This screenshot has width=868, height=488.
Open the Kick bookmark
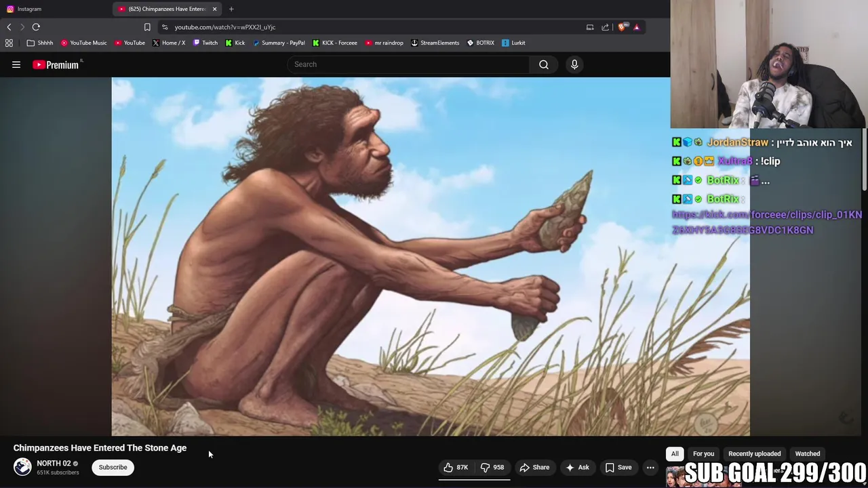pos(235,43)
